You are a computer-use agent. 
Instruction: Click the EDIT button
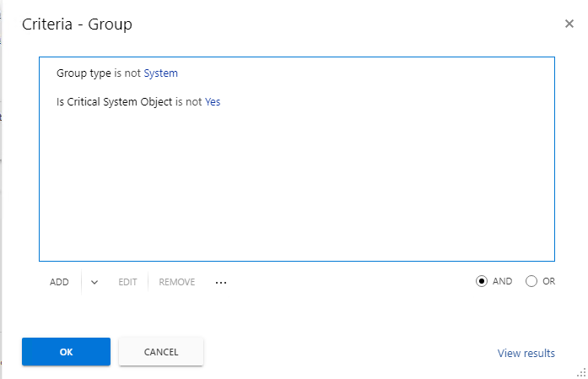pyautogui.click(x=127, y=282)
